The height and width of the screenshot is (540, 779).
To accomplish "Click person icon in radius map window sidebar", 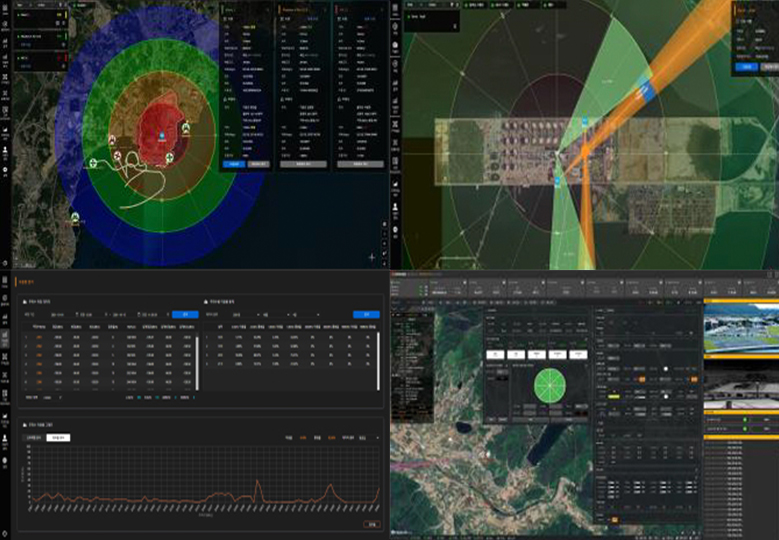I will [x=5, y=150].
